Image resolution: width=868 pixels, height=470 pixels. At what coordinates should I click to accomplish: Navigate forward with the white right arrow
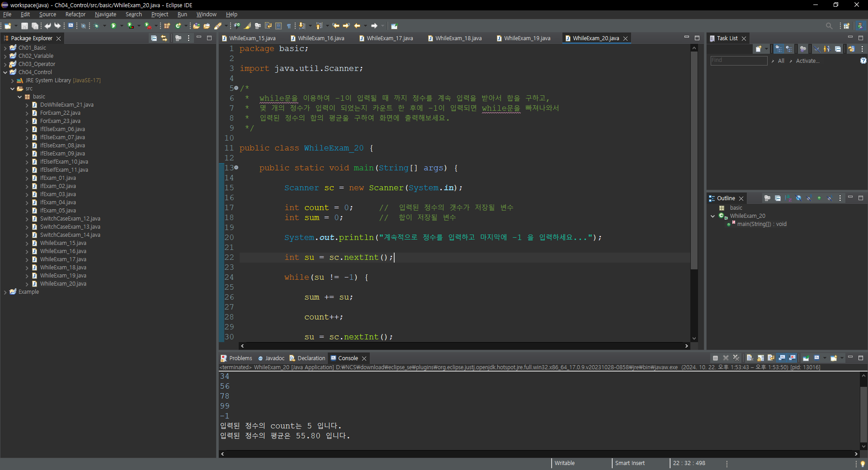pyautogui.click(x=374, y=26)
